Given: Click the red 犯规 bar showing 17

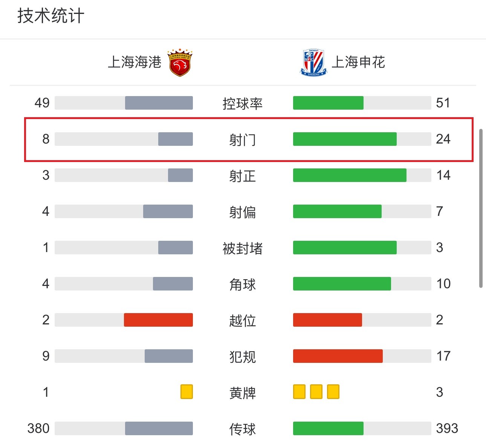Looking at the screenshot, I should pyautogui.click(x=338, y=356).
